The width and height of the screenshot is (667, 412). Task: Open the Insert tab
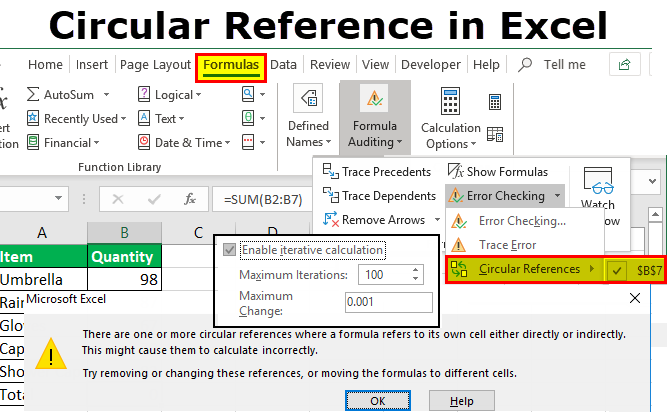92,65
